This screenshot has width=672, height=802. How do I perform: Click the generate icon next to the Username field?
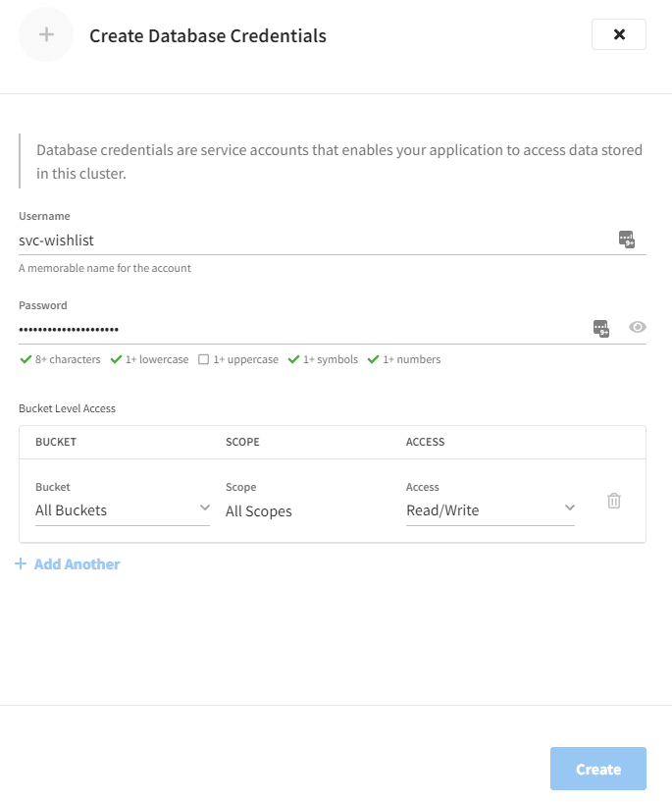pyautogui.click(x=627, y=239)
